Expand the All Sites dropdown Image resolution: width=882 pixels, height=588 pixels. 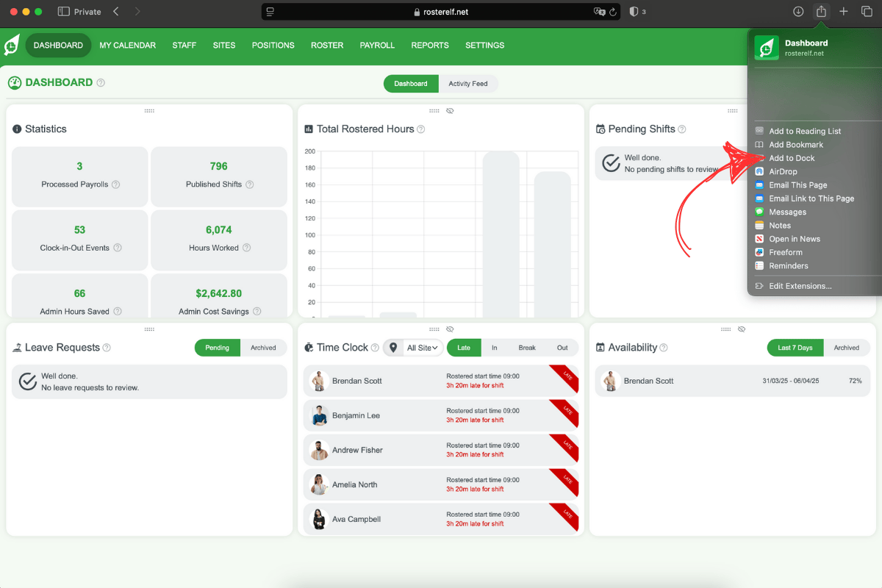click(x=423, y=348)
